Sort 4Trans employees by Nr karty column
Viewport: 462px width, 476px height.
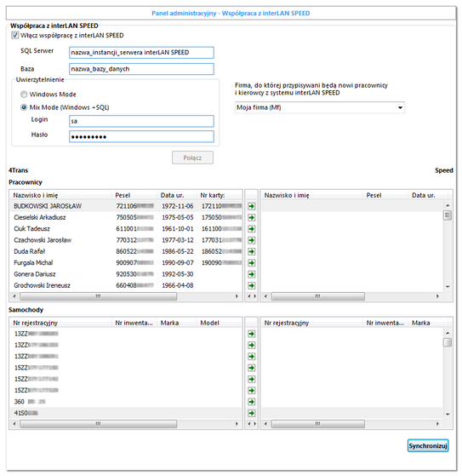point(220,195)
